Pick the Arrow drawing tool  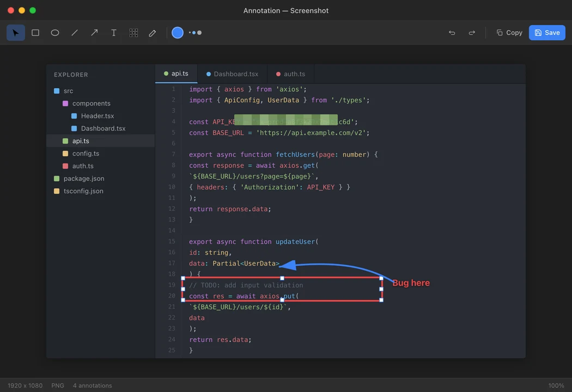pyautogui.click(x=94, y=33)
